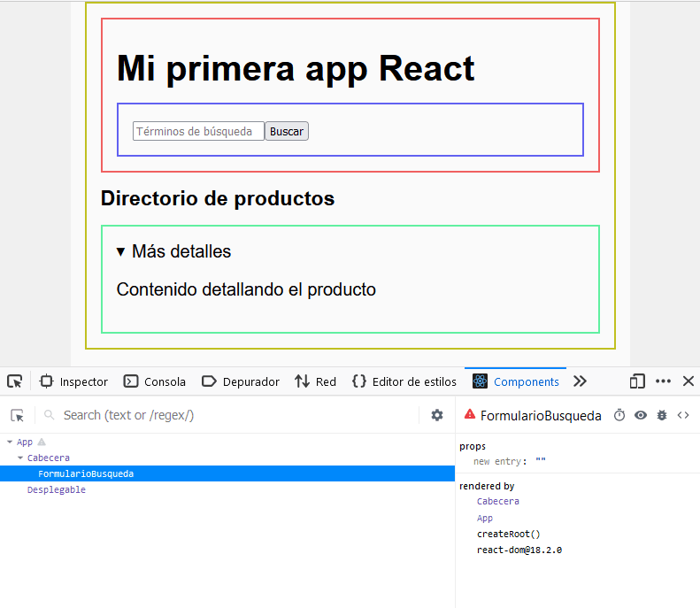Viewport: 700px width, 608px height.
Task: Toggle responsive design mode icon
Action: click(x=637, y=381)
